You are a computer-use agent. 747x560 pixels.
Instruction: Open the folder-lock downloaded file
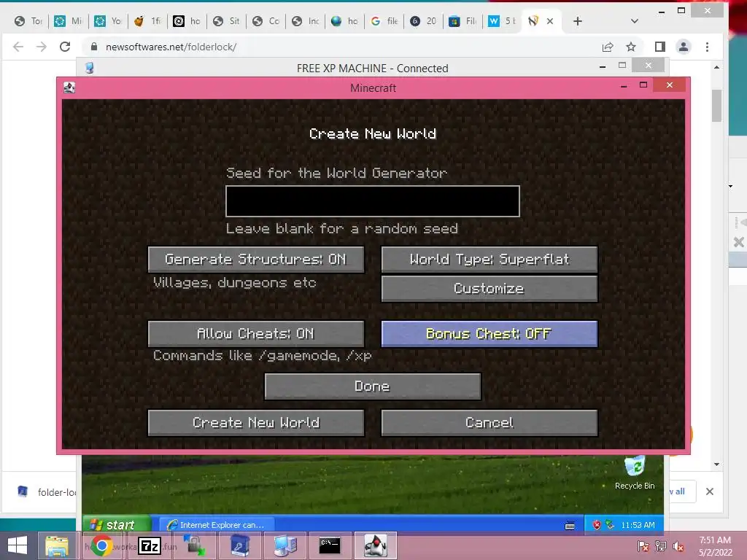click(47, 492)
